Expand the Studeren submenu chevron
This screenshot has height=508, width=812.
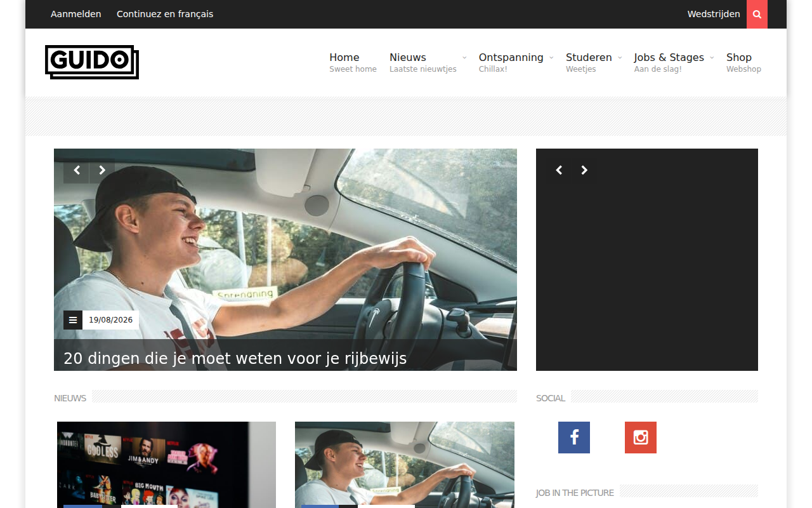620,57
